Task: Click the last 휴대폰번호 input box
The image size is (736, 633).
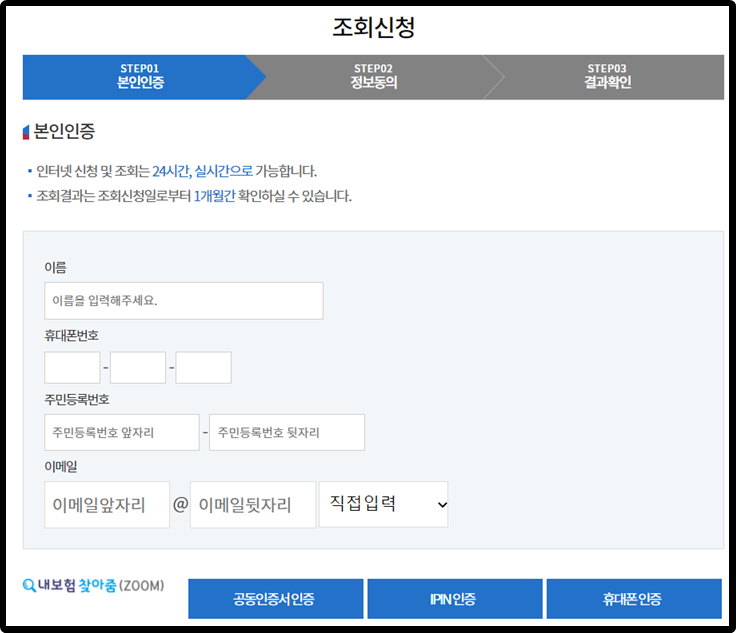Action: 203,367
